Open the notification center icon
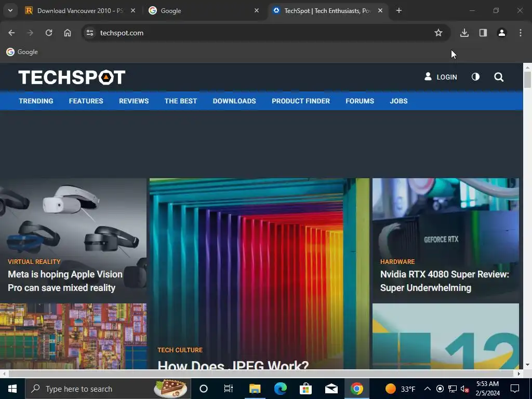The width and height of the screenshot is (532, 399). coord(515,389)
